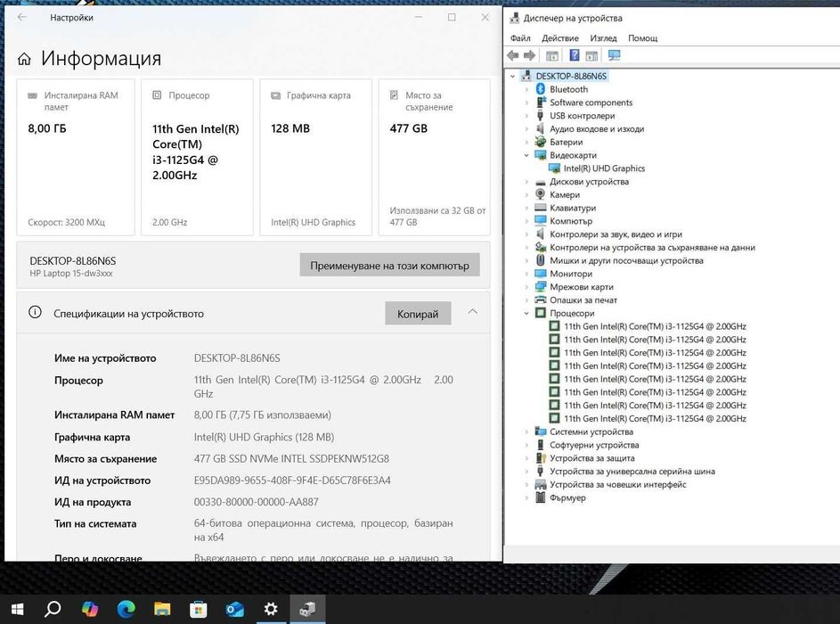Select Устройства за човешки интерфейс item
Image resolution: width=840 pixels, height=624 pixels.
click(x=617, y=485)
